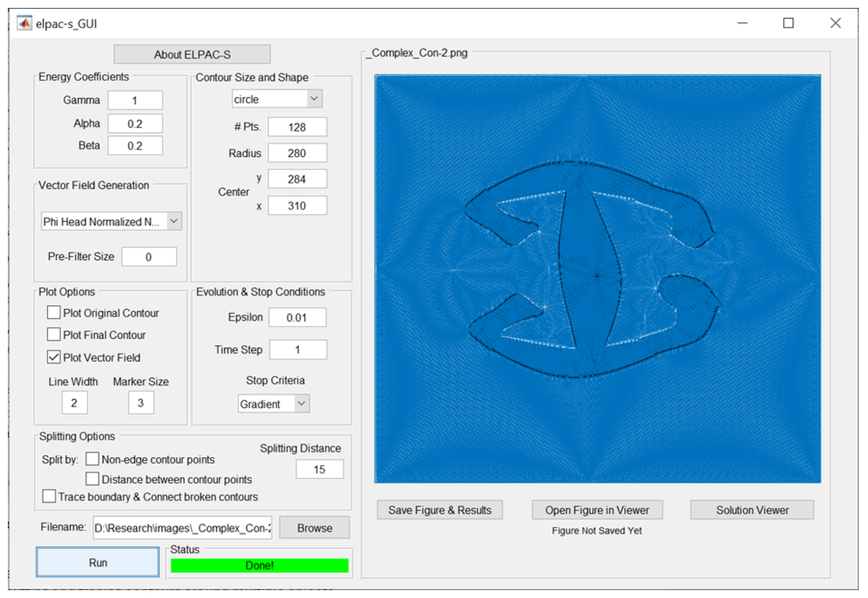Click the Run button
Viewport: 868px width, 598px height.
pyautogui.click(x=97, y=562)
